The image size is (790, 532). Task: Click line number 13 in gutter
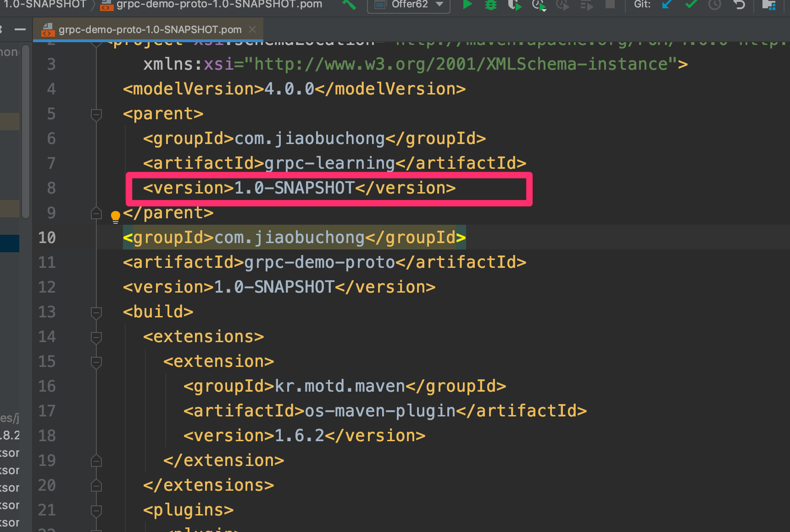click(47, 312)
